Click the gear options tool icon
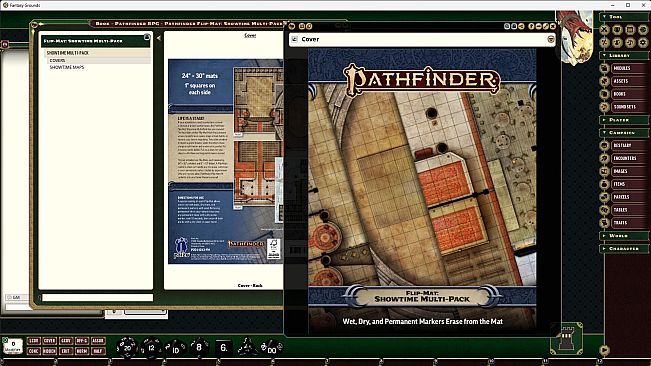 pyautogui.click(x=643, y=42)
